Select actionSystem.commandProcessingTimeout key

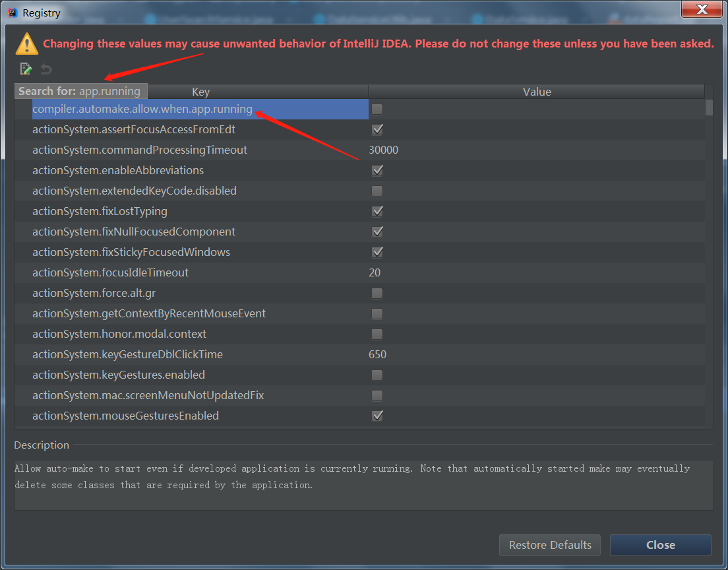[140, 150]
